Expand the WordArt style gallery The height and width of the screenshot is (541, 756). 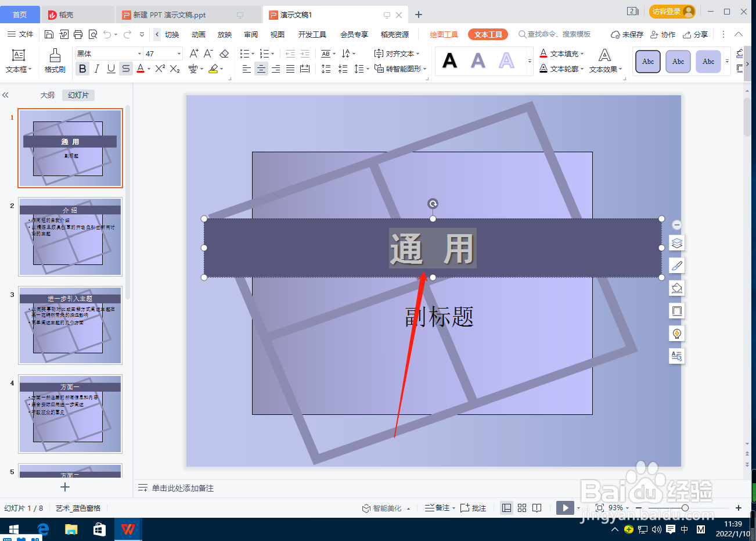pos(530,61)
